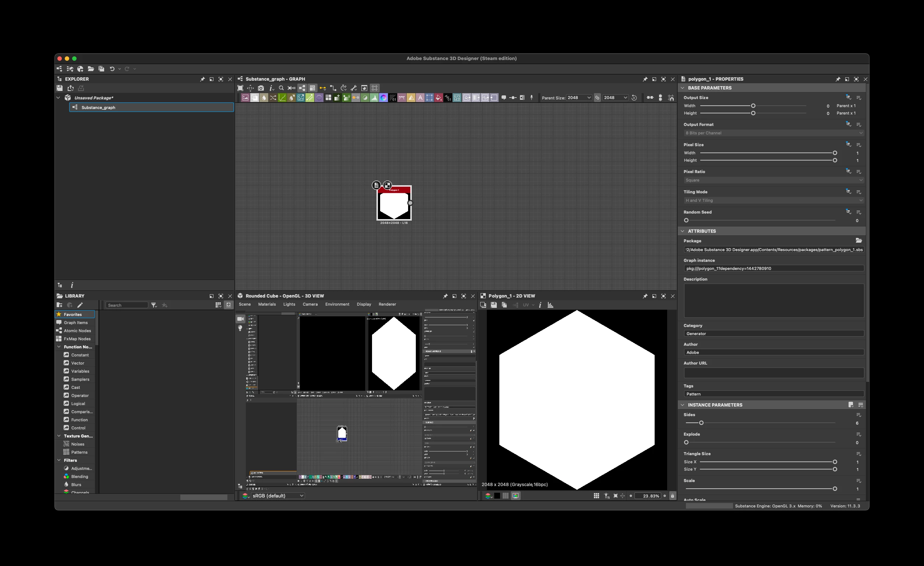Click the Library search field

click(127, 305)
